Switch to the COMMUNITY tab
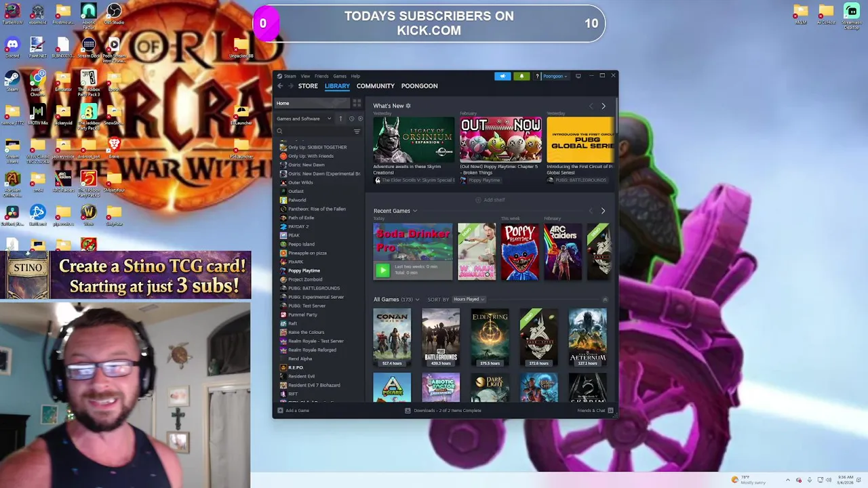 coord(375,86)
